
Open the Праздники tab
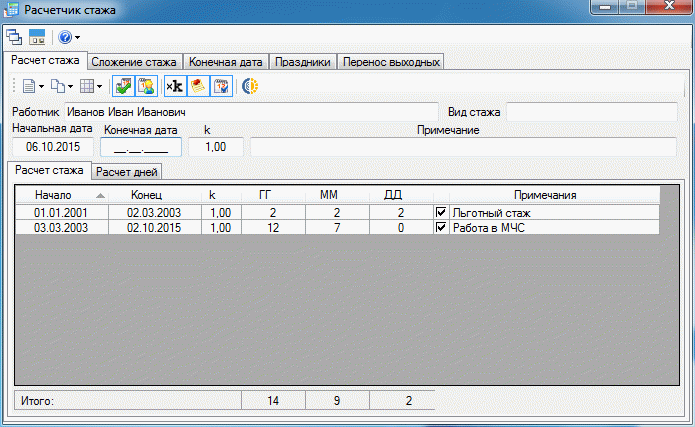tap(302, 62)
